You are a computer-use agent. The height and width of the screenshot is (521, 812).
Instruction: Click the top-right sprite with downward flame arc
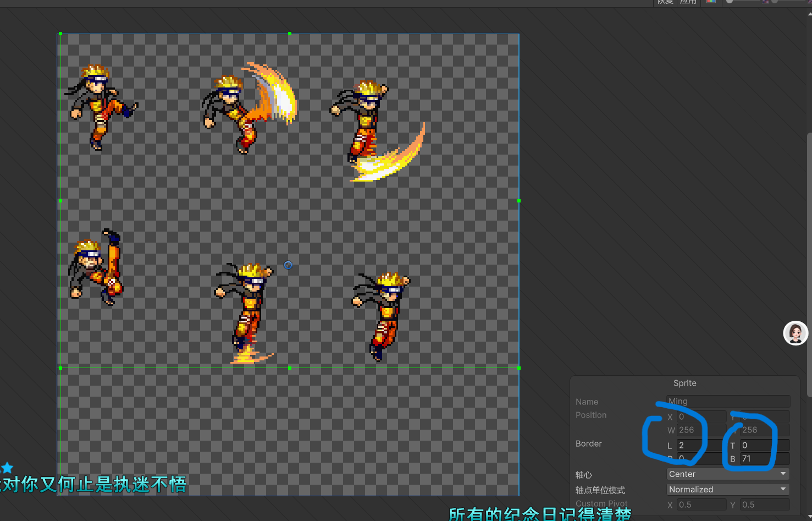[x=377, y=131]
